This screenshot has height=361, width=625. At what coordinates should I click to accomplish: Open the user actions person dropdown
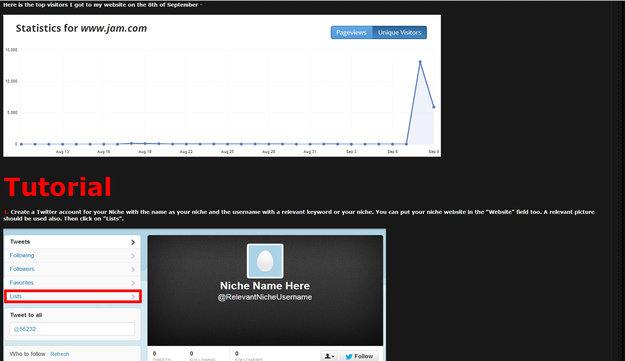[x=329, y=356]
